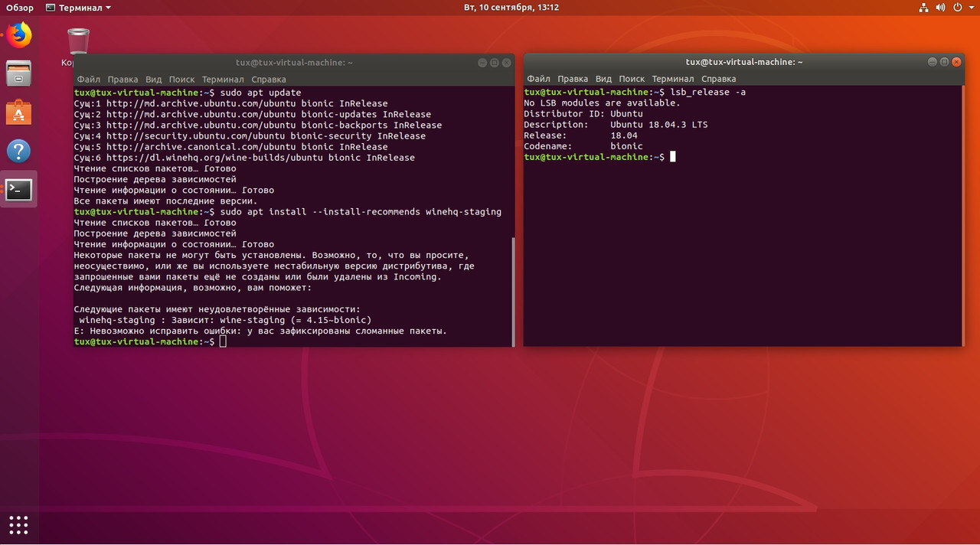Open the Files manager dock icon
The height and width of the screenshot is (545, 980).
tap(19, 73)
